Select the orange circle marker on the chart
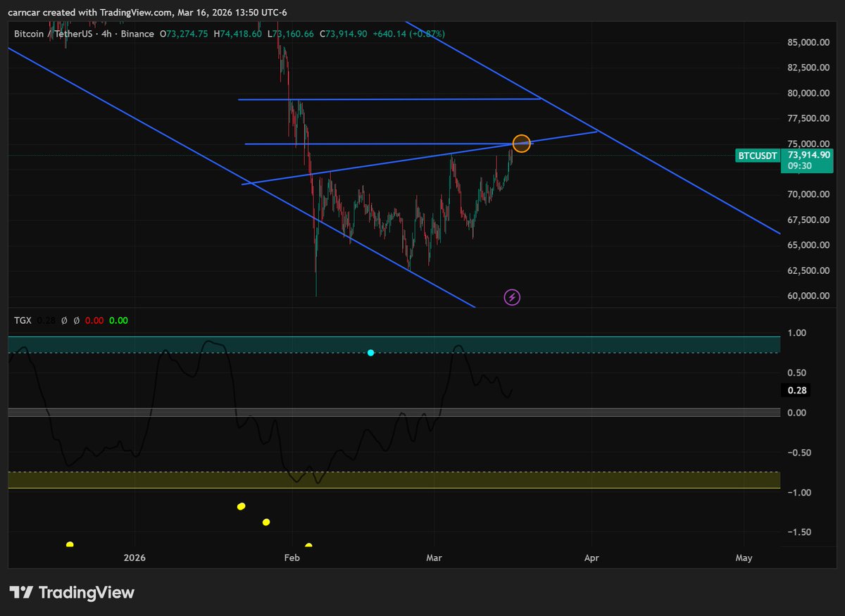Screen dimensions: 845x616 pos(522,144)
